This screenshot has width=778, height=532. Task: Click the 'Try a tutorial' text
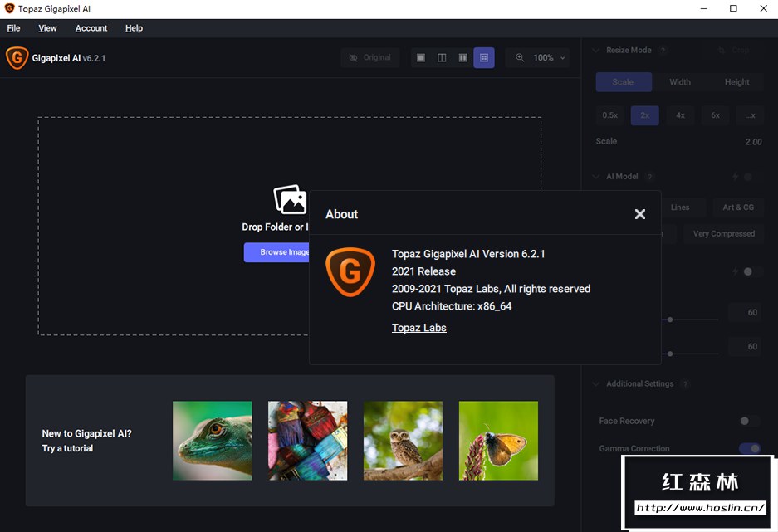pyautogui.click(x=67, y=448)
